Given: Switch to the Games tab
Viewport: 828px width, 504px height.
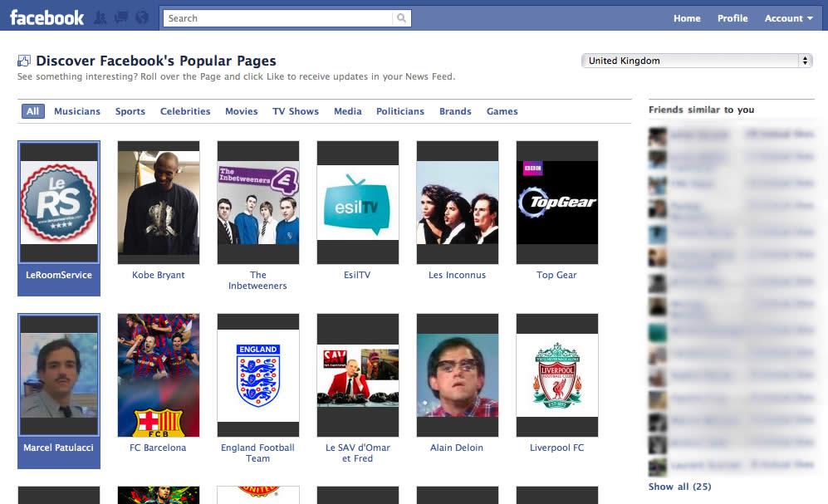Looking at the screenshot, I should pos(502,111).
